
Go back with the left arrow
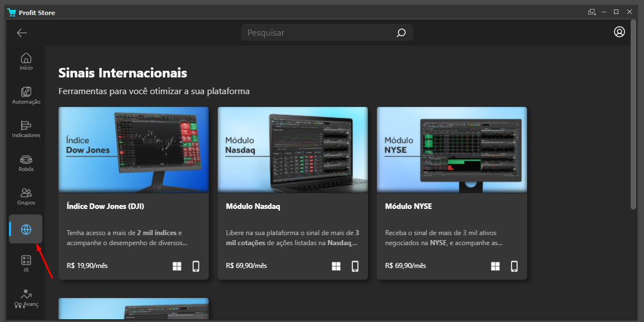click(x=22, y=33)
